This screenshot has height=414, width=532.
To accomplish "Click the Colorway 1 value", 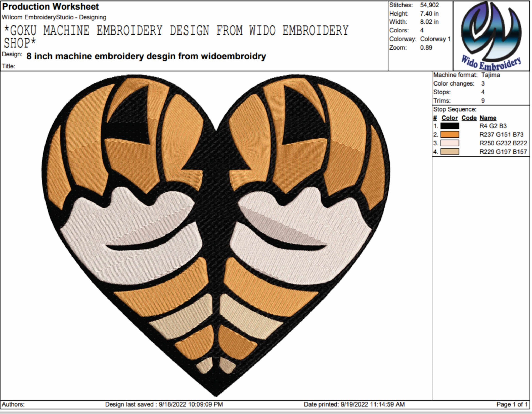I will point(436,39).
